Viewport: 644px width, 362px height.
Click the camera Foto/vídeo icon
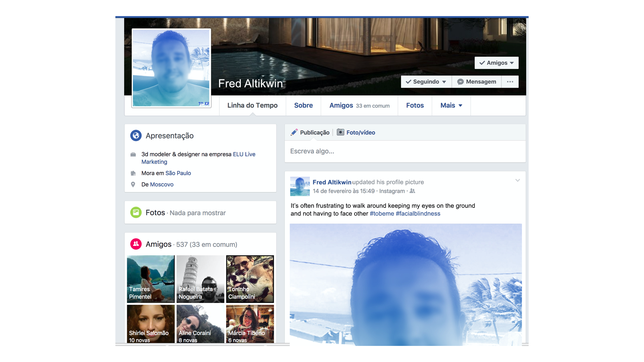click(340, 132)
